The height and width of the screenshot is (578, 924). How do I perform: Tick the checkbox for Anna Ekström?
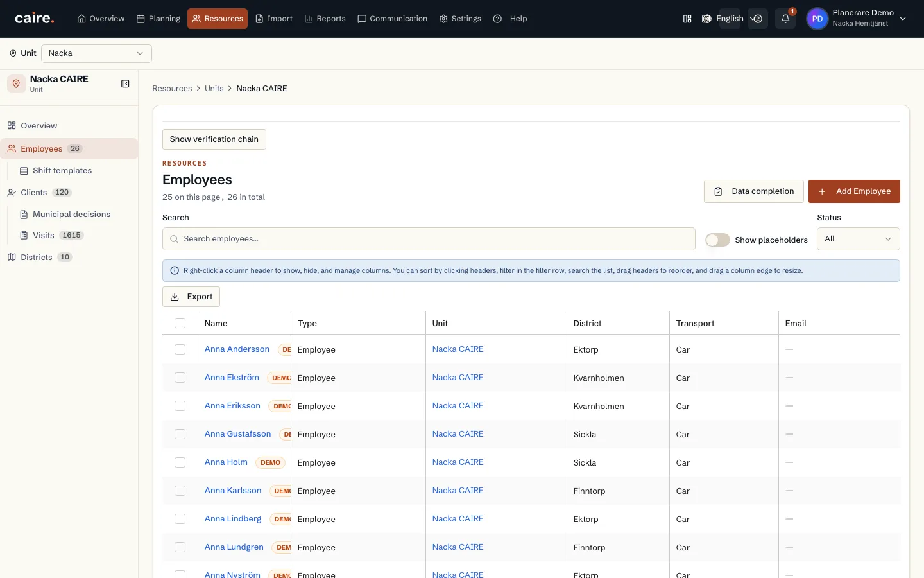click(x=180, y=378)
